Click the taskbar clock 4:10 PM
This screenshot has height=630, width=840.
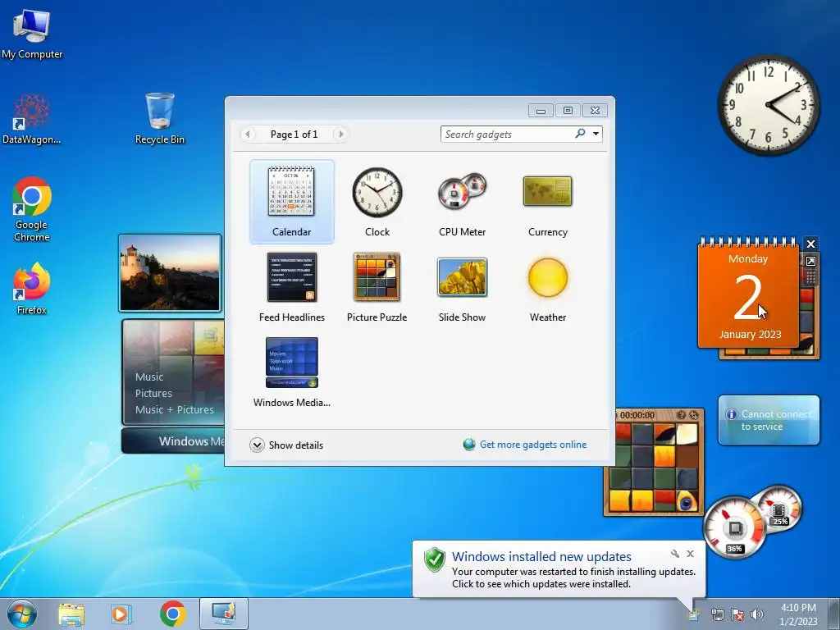[x=798, y=614]
